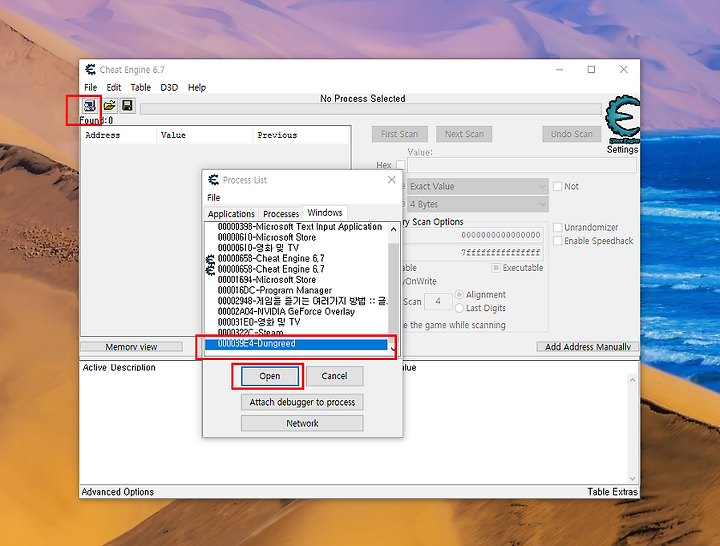The image size is (720, 546).
Task: Click Advanced Options in status bar
Action: (x=118, y=492)
